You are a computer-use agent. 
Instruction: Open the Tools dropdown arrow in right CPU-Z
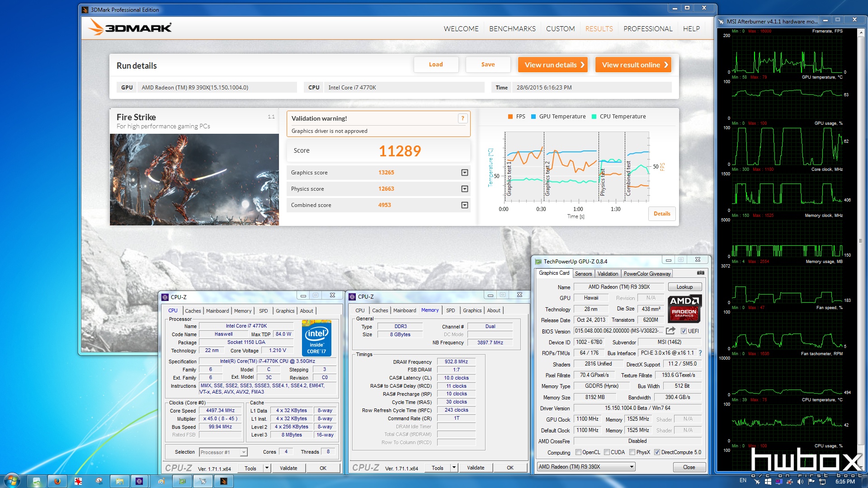pos(454,468)
